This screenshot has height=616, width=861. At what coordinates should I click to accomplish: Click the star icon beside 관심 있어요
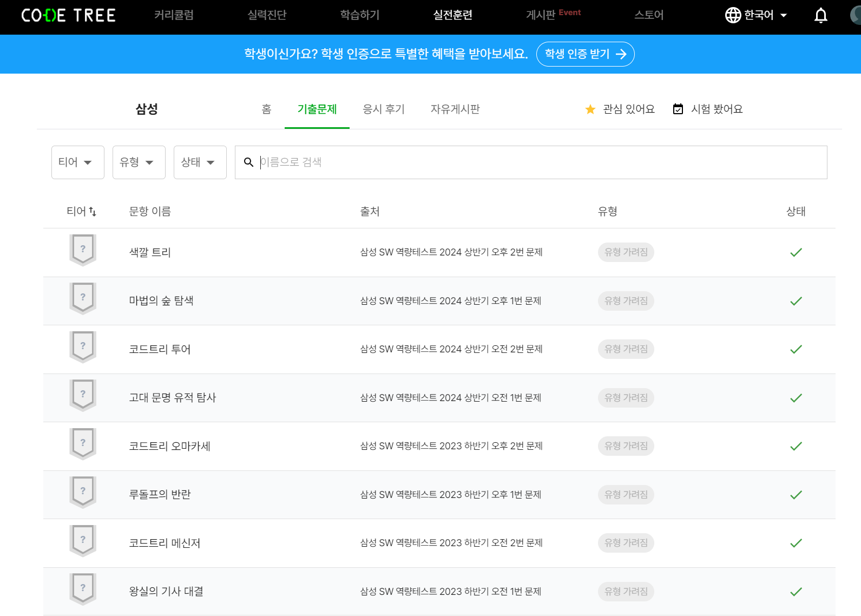point(590,109)
